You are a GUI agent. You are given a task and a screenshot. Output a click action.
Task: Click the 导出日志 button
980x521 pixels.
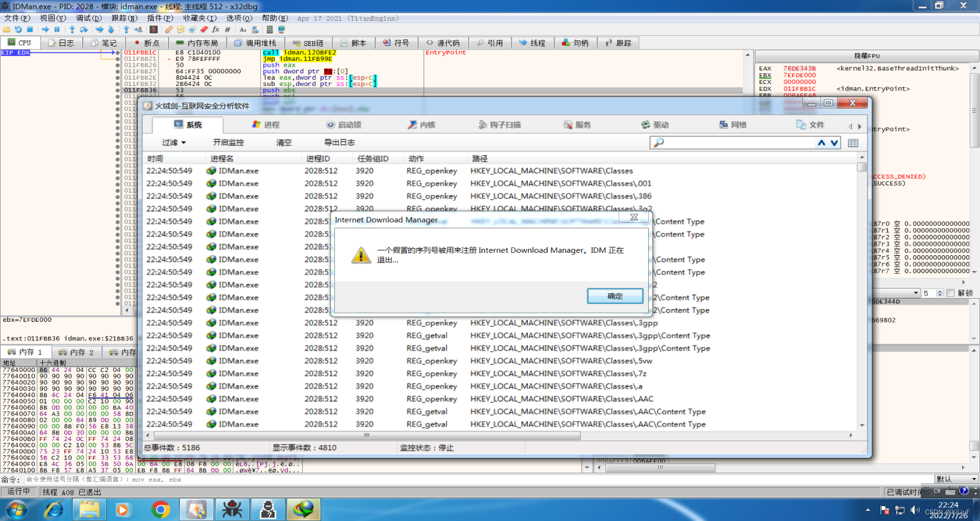point(340,142)
